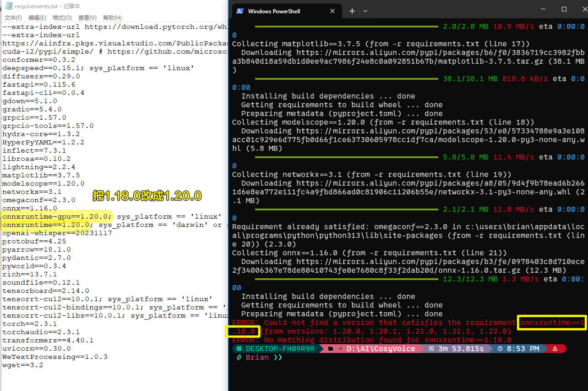The height and width of the screenshot is (391, 588).
Task: Click the hydra-core==1.3.2 line
Action: (x=41, y=134)
